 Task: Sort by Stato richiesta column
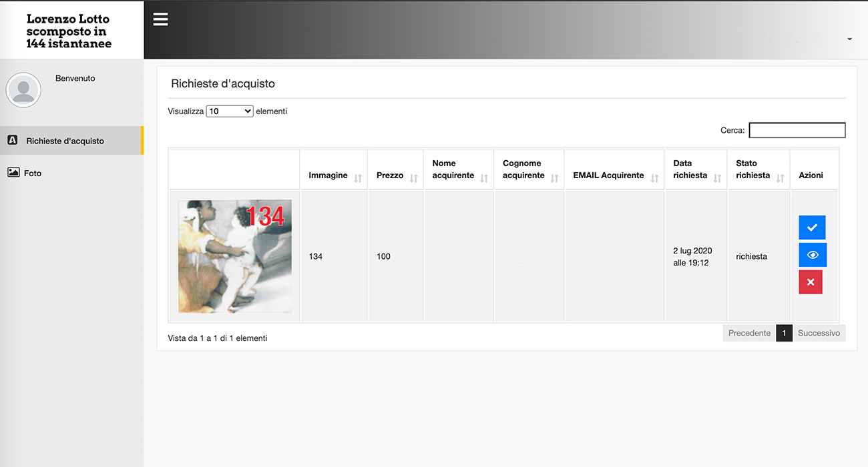coord(758,169)
